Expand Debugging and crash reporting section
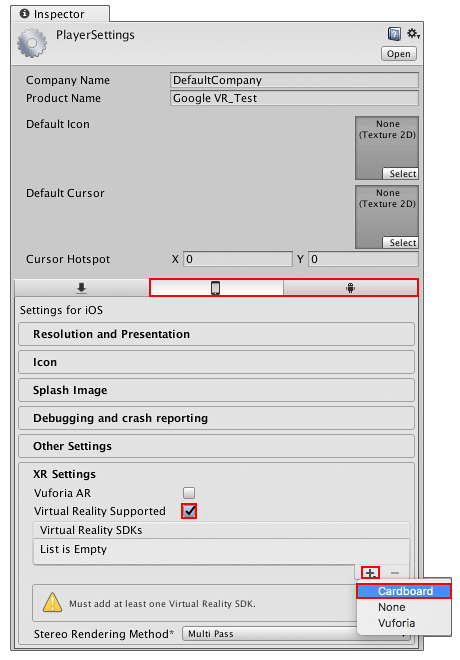 (216, 418)
